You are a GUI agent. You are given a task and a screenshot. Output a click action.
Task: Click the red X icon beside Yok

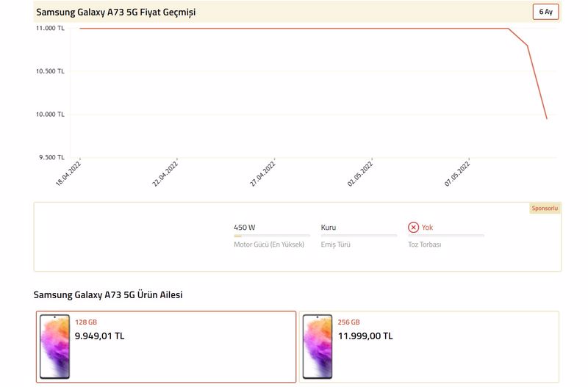pyautogui.click(x=413, y=228)
